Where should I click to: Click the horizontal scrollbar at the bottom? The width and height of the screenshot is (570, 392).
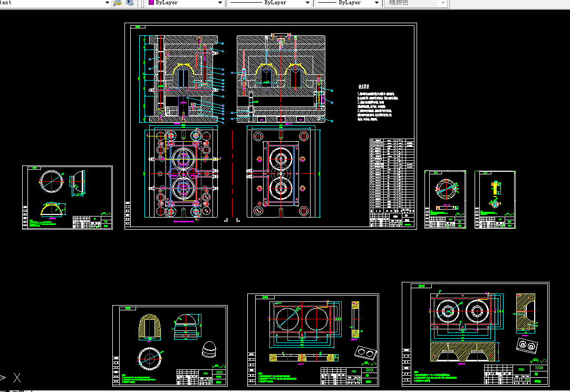[301, 391]
